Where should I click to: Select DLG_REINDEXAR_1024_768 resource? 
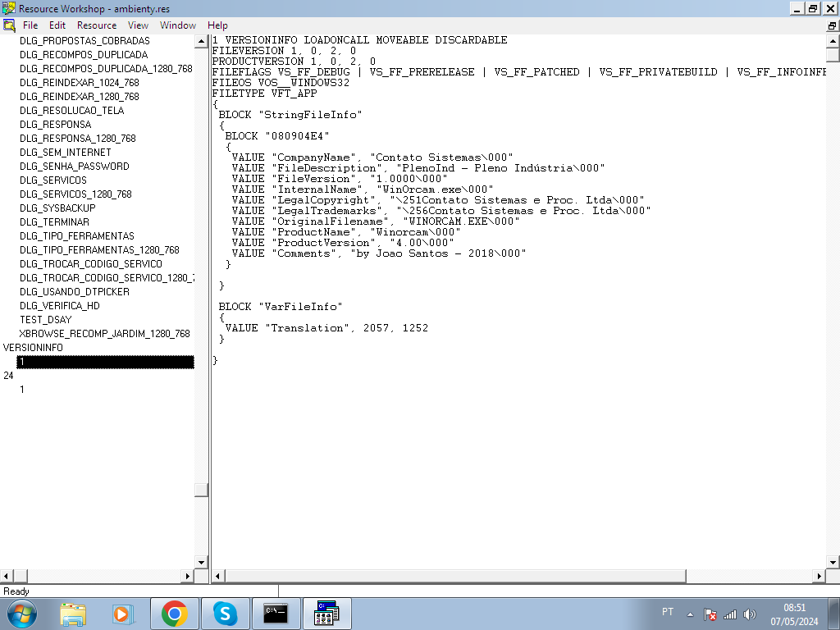(x=80, y=83)
